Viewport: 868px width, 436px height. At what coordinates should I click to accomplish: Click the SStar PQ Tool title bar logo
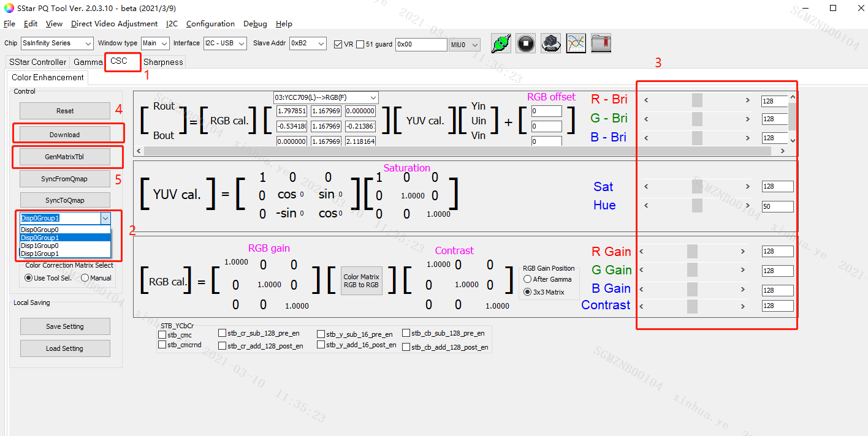click(9, 8)
